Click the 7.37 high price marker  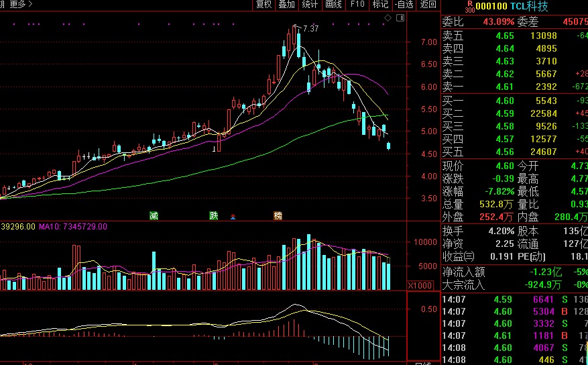[x=310, y=28]
